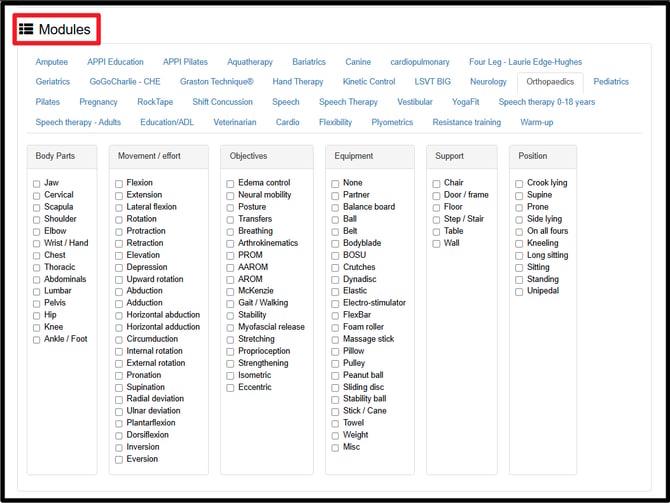Open the Resistance training tab

coord(467,122)
